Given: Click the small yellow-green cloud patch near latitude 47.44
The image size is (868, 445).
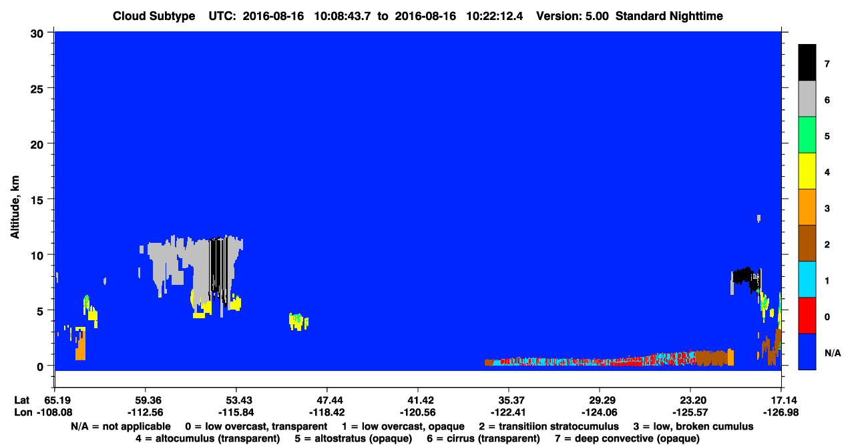Looking at the screenshot, I should pos(298,322).
